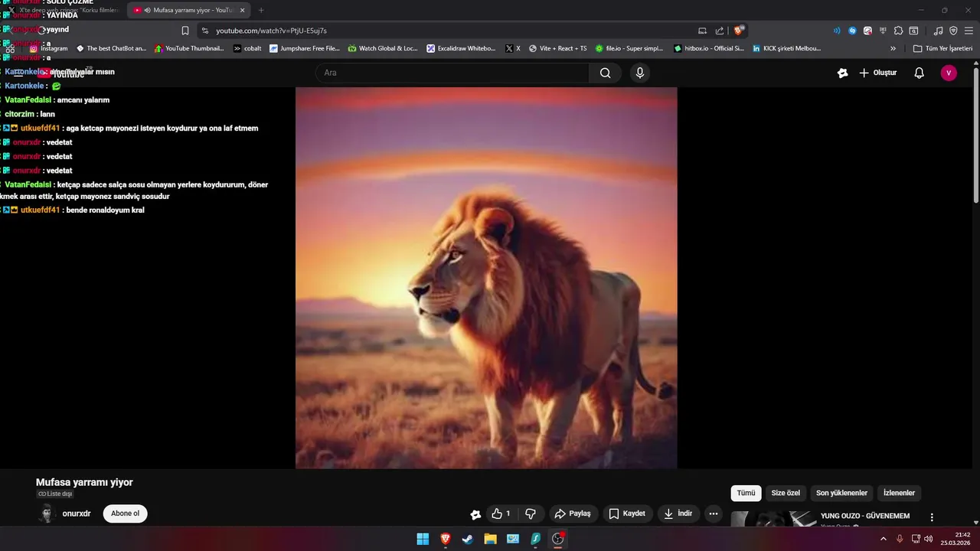
Task: Subscribe with the Abone ol button
Action: [x=125, y=514]
